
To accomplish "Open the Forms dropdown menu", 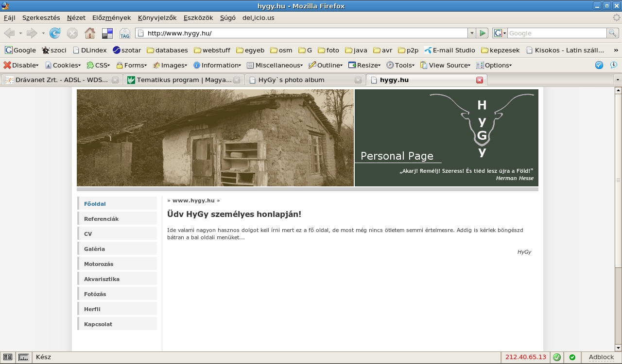I will (x=131, y=65).
